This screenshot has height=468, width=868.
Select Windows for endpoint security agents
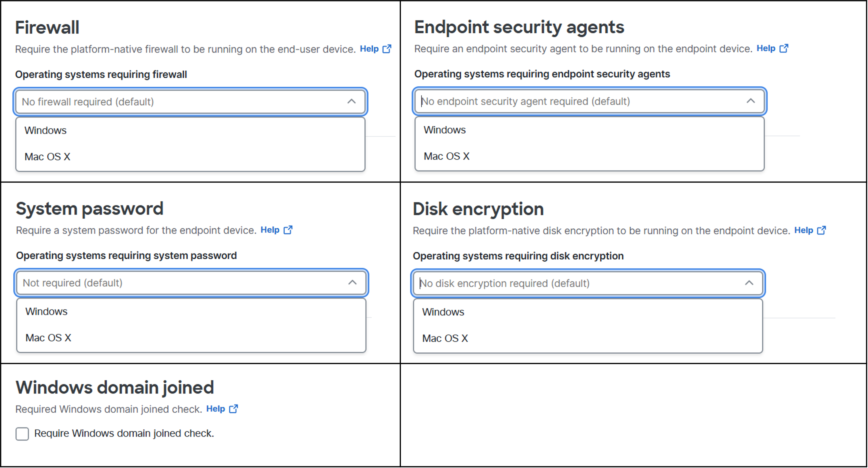point(589,130)
